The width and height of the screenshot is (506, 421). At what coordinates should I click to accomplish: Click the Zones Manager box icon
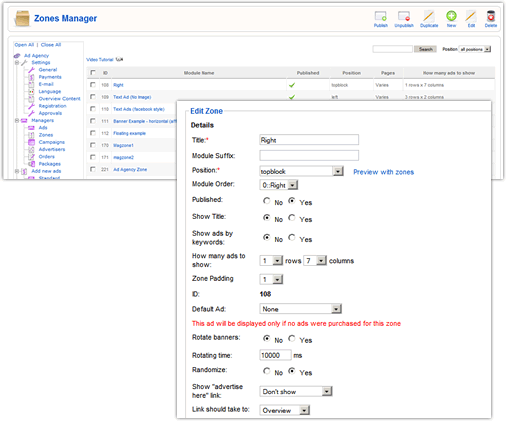pos(22,18)
